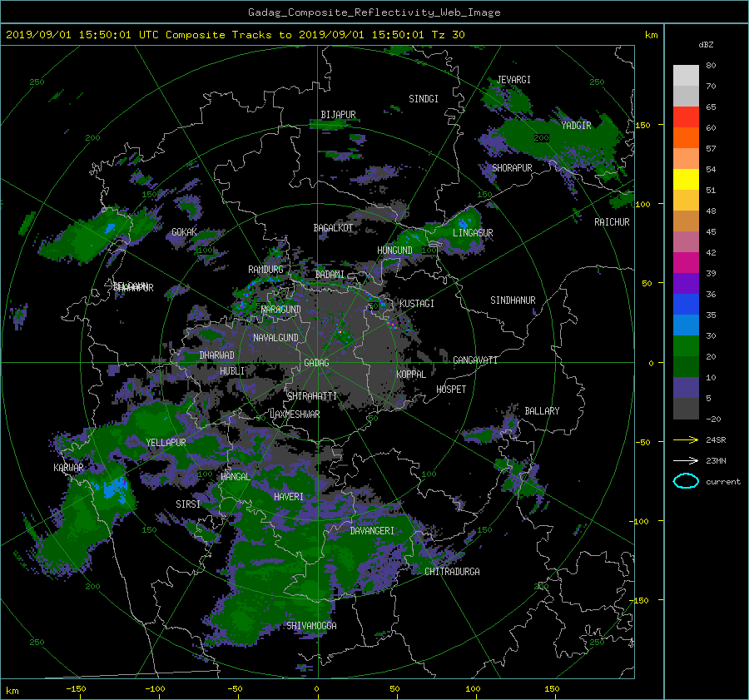Click the blue 36 dBZ color swatch
Screen dimensions: 749x700
[x=686, y=305]
